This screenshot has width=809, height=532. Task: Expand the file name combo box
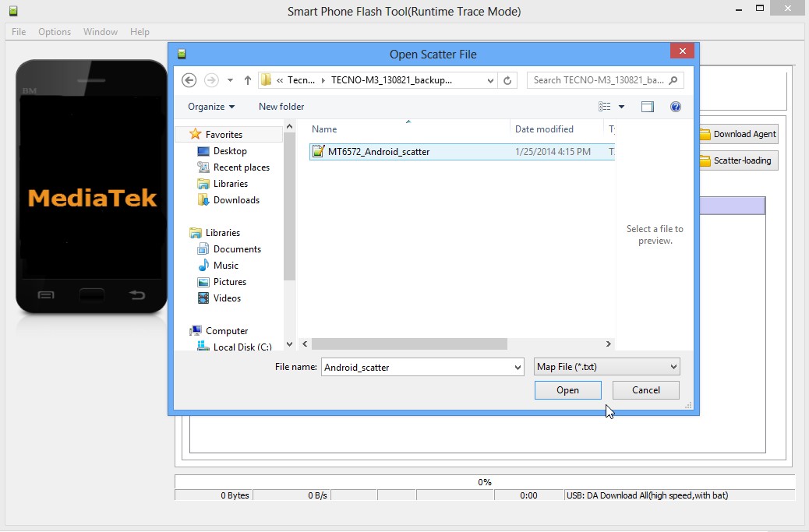tap(516, 366)
